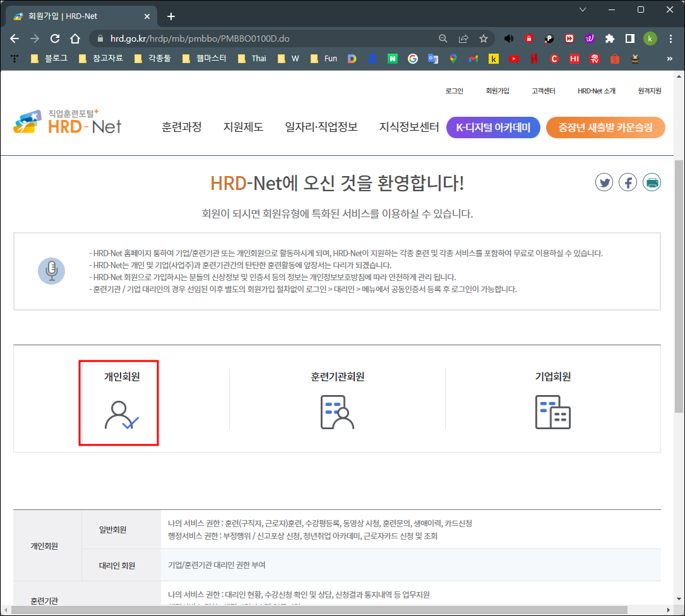Open Gmail from the bookmarks bar
Viewport: 685px width, 616px height.
click(472, 58)
